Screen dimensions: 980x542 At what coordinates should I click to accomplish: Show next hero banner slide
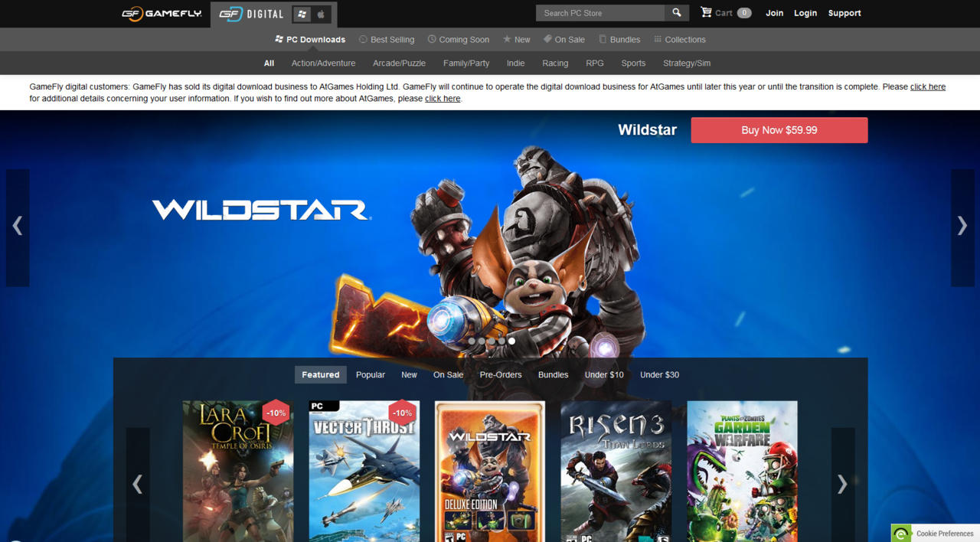(962, 227)
